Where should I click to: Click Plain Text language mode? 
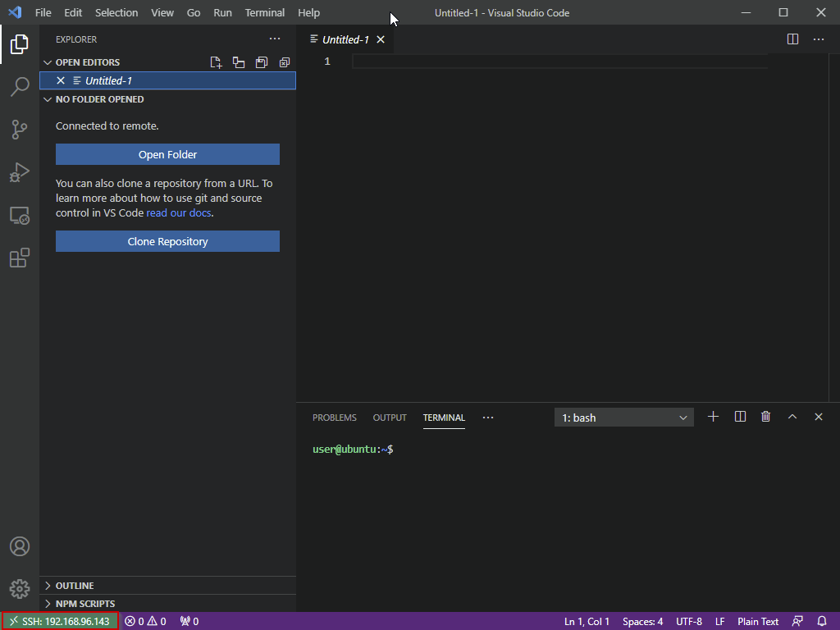(758, 622)
